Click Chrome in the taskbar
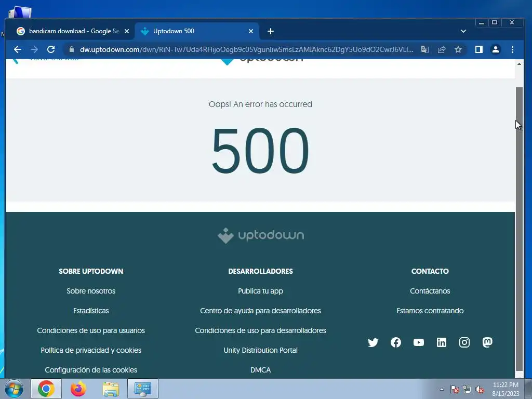Screen dimensions: 532x399 tap(46, 389)
